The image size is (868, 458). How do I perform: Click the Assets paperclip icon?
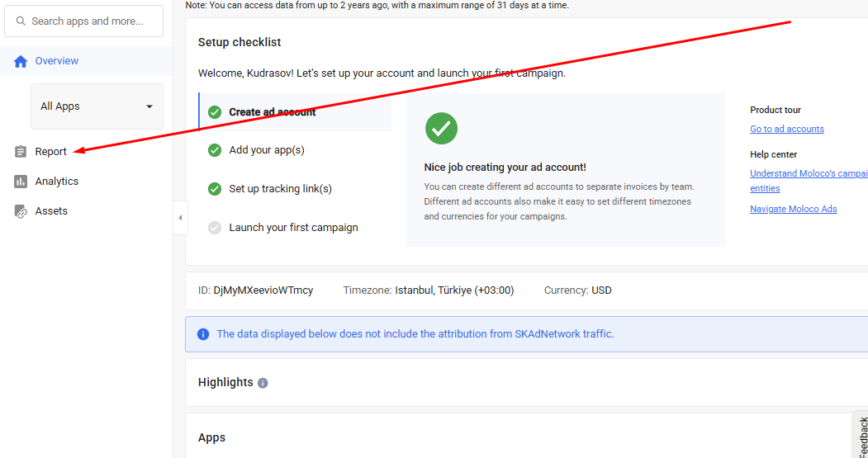click(21, 211)
